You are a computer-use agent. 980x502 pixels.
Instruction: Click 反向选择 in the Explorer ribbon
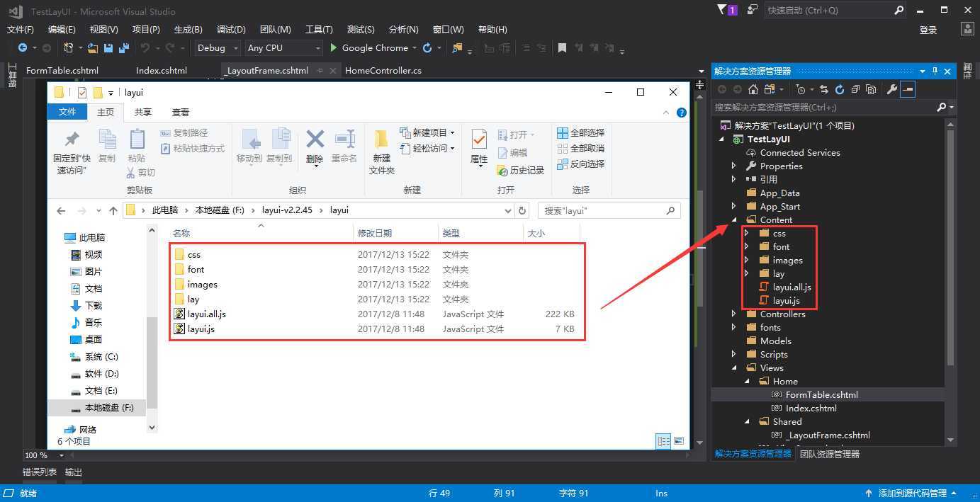click(581, 164)
